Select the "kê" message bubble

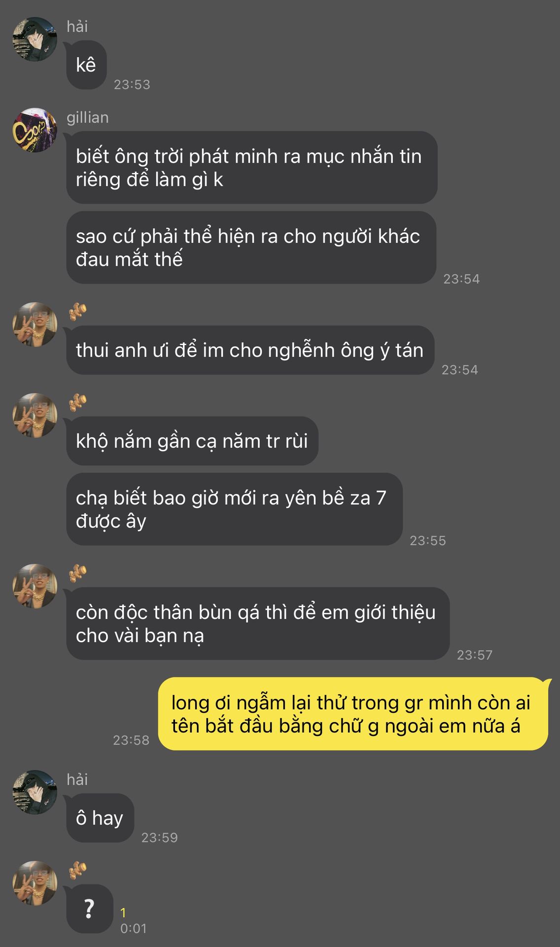[x=86, y=65]
